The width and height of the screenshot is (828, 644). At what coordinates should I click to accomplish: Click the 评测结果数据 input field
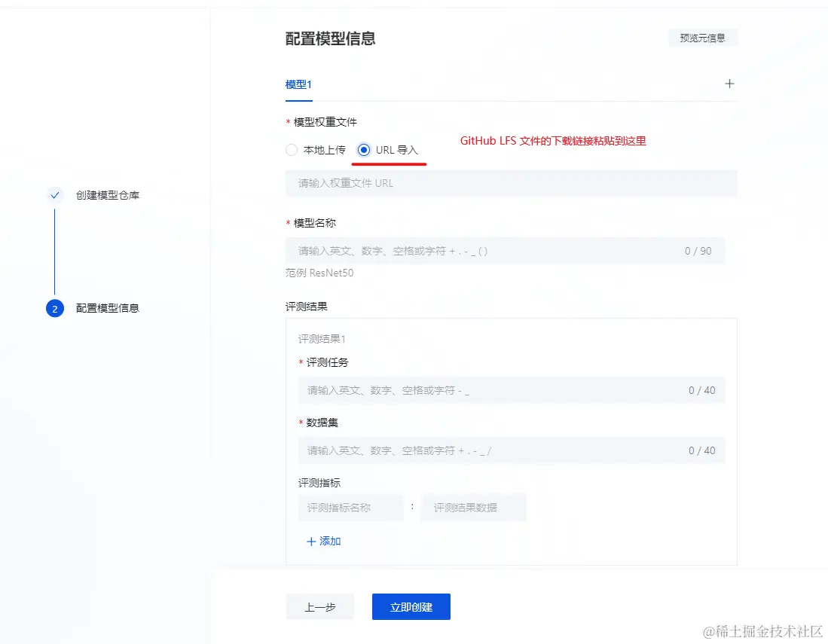click(473, 508)
